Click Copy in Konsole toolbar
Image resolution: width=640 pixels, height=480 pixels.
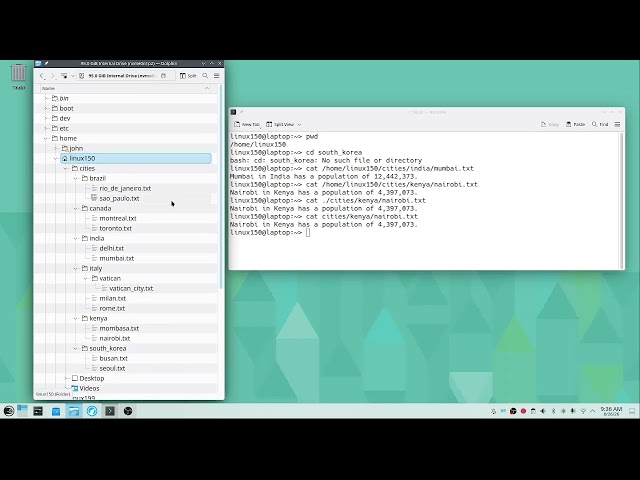click(x=550, y=124)
